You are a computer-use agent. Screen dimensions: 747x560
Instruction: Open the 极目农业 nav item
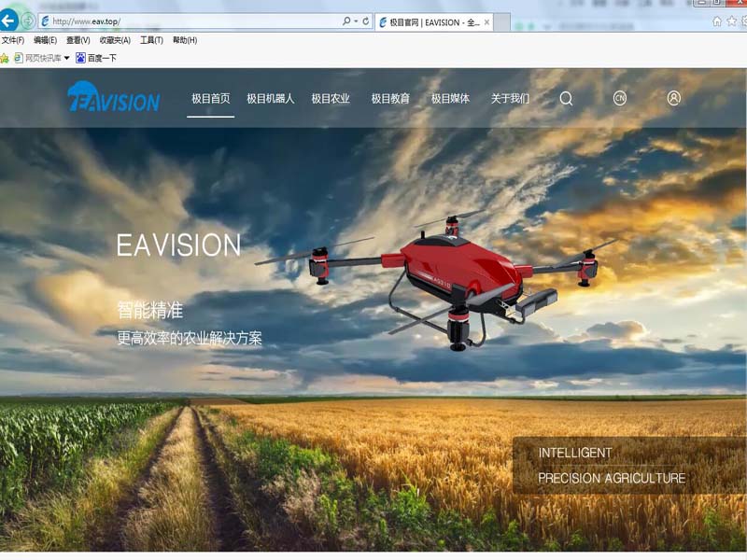331,99
